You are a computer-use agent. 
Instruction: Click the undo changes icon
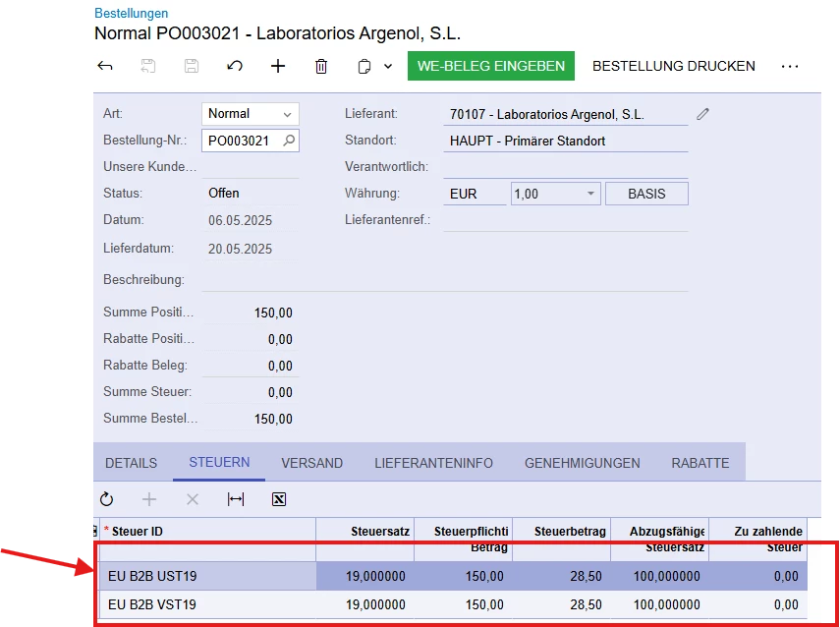pyautogui.click(x=235, y=66)
